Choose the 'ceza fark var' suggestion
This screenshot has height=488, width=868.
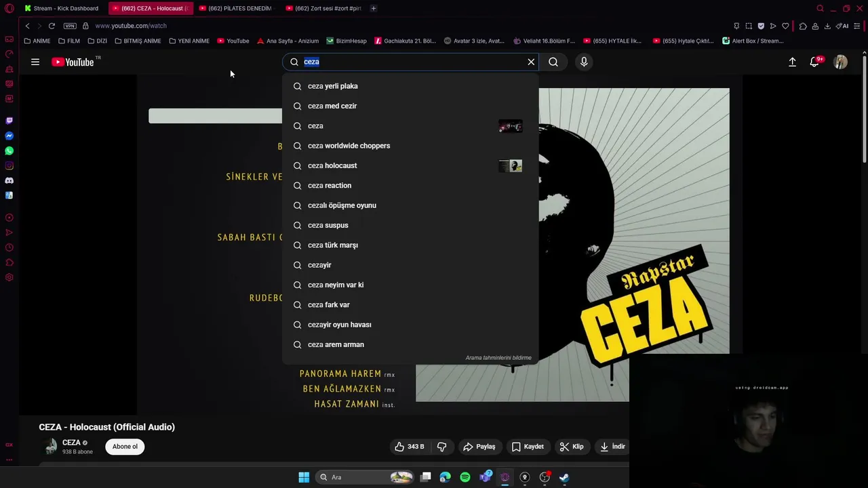point(410,304)
